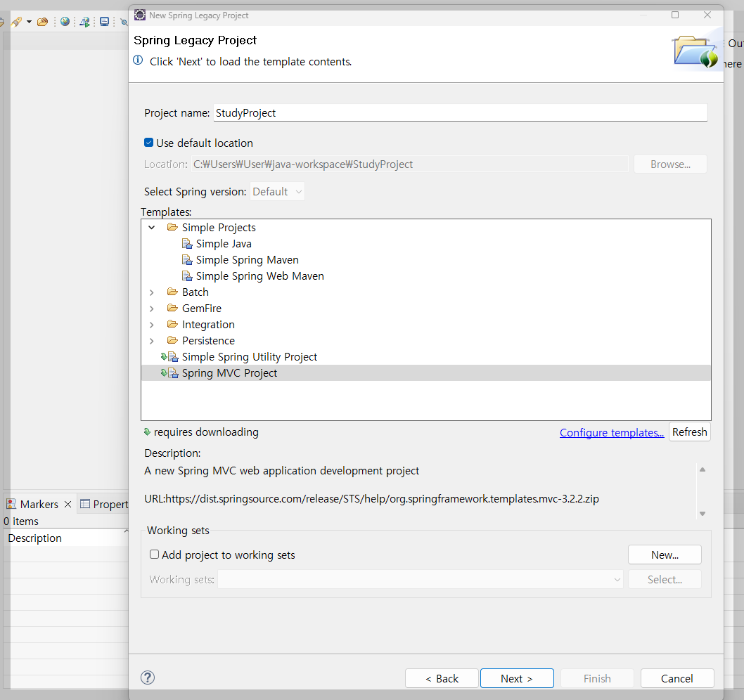Click the blue monitor console toolbar icon
The width and height of the screenshot is (744, 700).
click(x=104, y=22)
